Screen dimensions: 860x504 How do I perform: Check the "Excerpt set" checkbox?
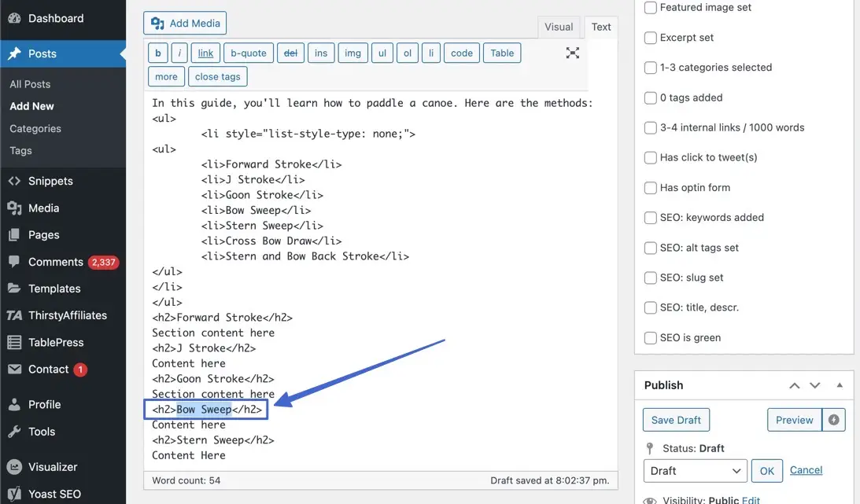coord(651,37)
